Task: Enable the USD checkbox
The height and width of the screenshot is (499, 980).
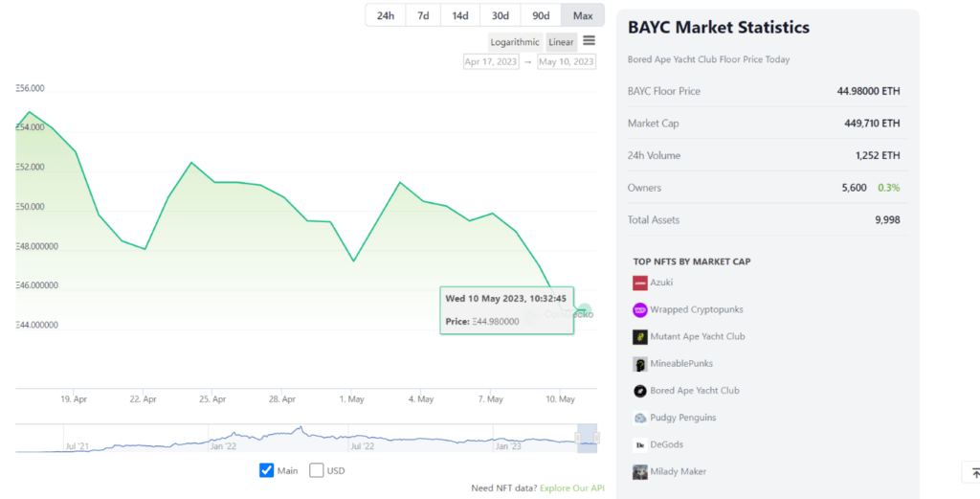Action: pyautogui.click(x=317, y=470)
